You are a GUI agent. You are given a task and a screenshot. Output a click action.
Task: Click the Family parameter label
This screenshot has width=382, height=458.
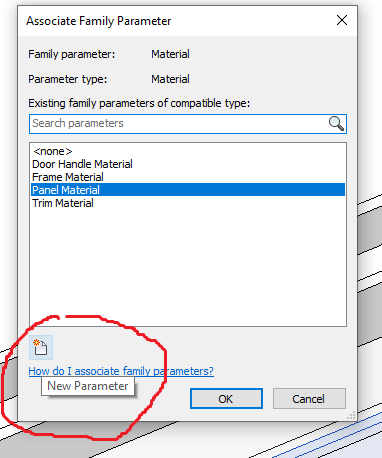click(72, 54)
